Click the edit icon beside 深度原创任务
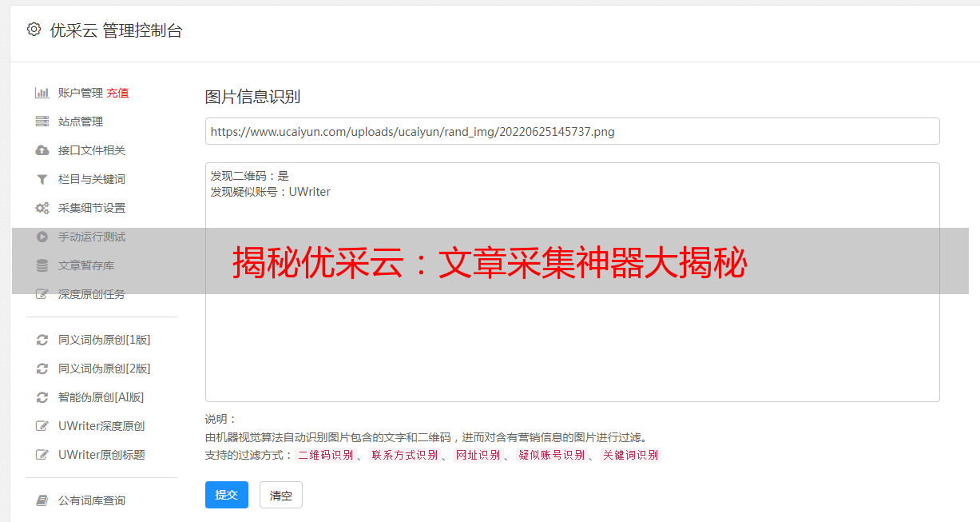980x522 pixels. coord(42,294)
